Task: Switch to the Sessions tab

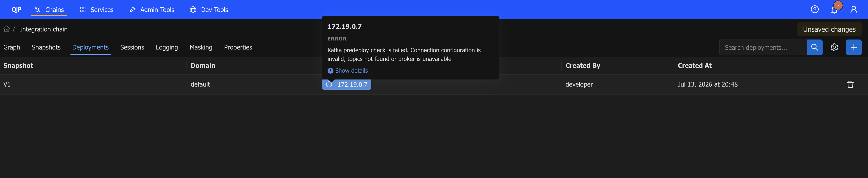Action: pos(132,48)
